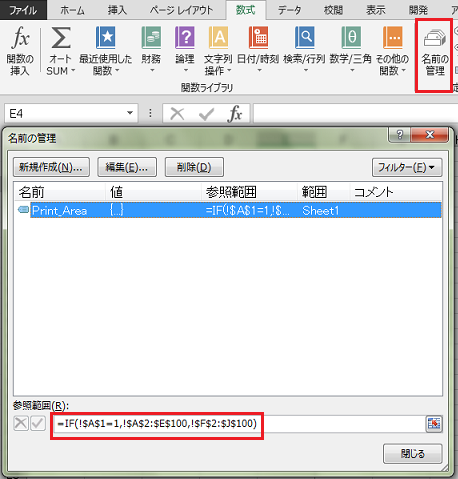Screen dimensions: 458x479
Task: Open the 論理 functions icon
Action: pos(185,38)
